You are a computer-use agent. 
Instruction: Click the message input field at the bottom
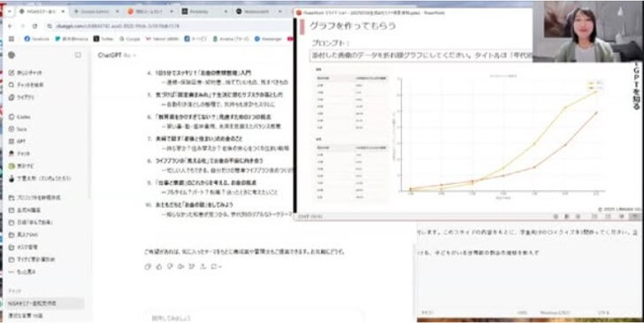pyautogui.click(x=253, y=318)
